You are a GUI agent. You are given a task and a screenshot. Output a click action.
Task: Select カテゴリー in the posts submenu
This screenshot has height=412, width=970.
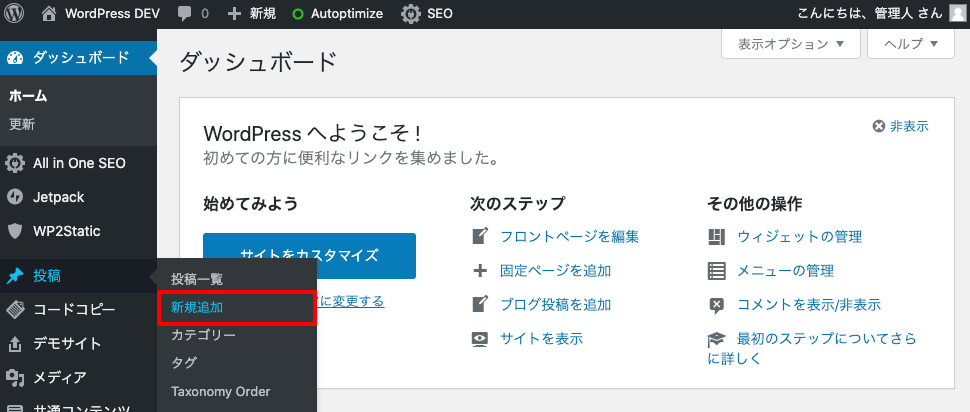click(x=203, y=335)
